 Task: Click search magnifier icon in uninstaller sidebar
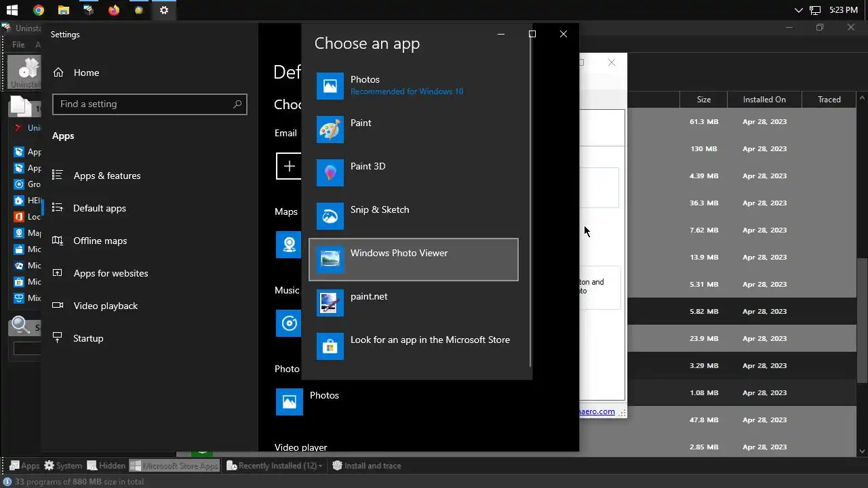pos(20,326)
